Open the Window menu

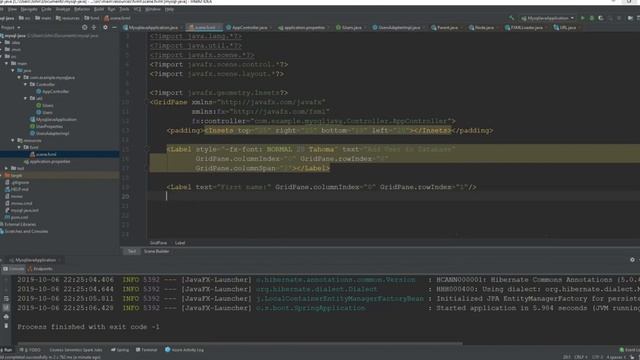click(153, 9)
